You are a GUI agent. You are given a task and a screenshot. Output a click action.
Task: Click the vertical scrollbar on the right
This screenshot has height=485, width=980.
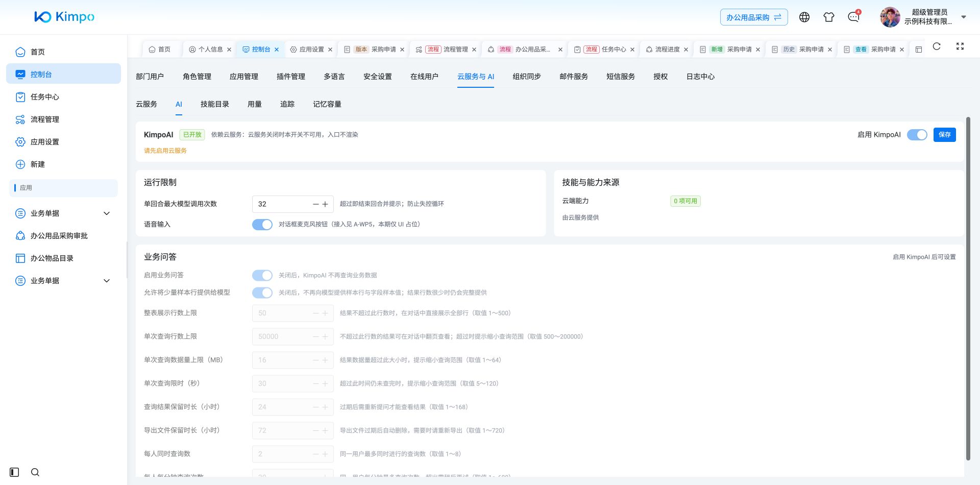968,288
